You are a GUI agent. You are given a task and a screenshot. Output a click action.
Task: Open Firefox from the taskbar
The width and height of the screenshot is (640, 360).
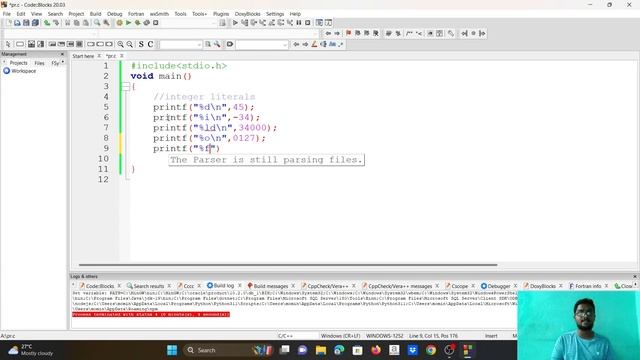(376, 350)
